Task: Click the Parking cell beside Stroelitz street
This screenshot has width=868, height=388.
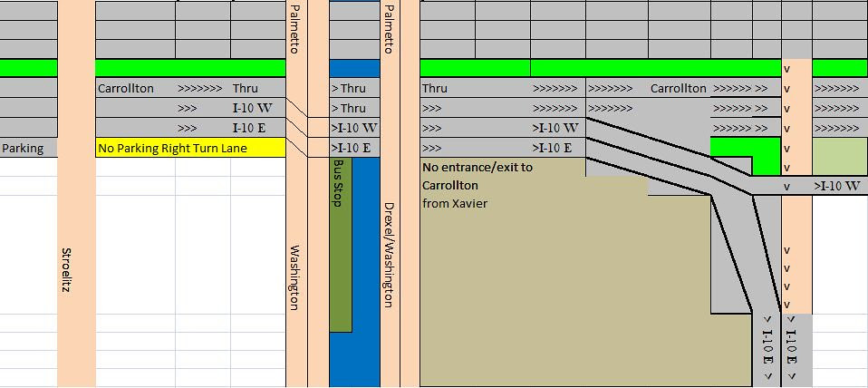Action: coord(28,148)
